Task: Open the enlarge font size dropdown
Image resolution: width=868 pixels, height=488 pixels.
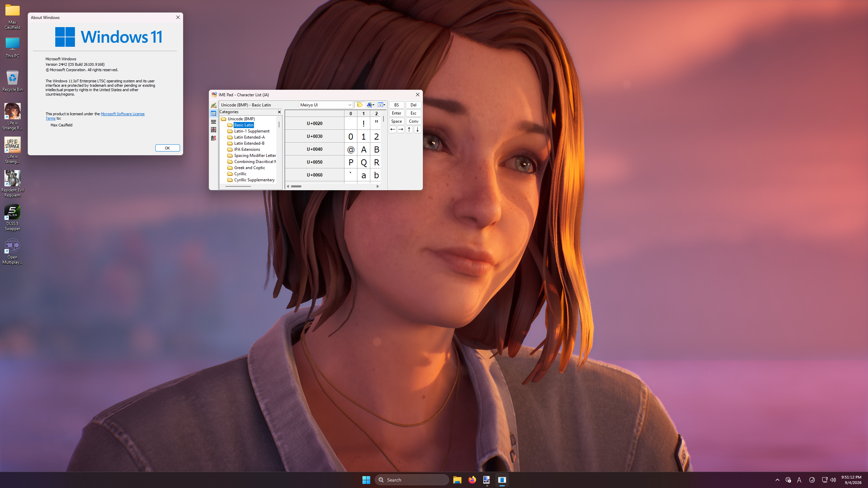Action: tap(371, 105)
